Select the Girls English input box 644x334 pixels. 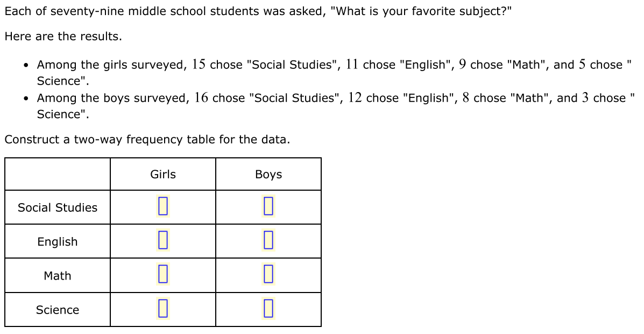tap(162, 241)
